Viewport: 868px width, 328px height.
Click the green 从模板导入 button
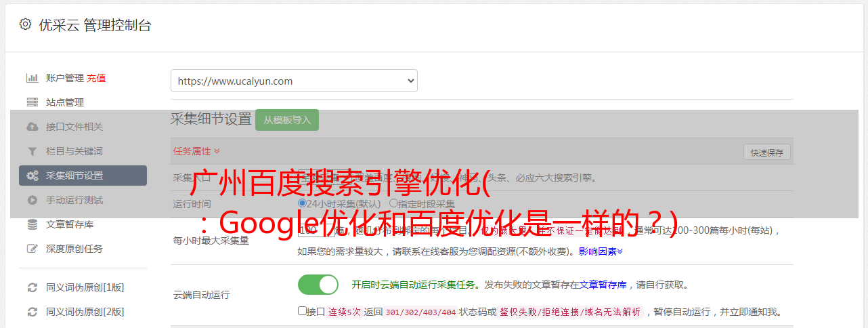tap(287, 120)
